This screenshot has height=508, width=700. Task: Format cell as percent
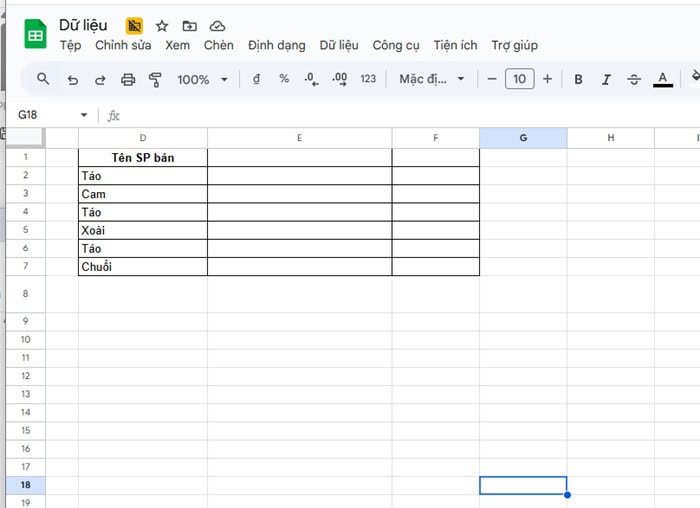pos(284,79)
